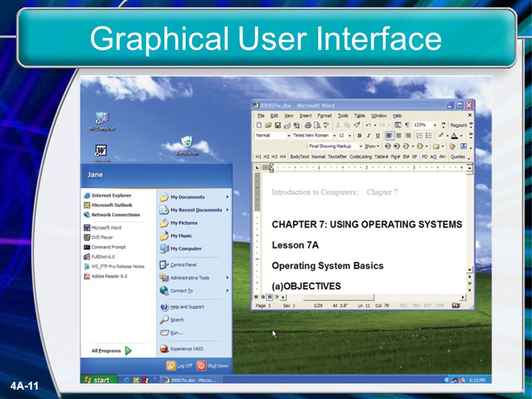Click the Log Off button
The width and height of the screenshot is (532, 399).
(x=179, y=366)
